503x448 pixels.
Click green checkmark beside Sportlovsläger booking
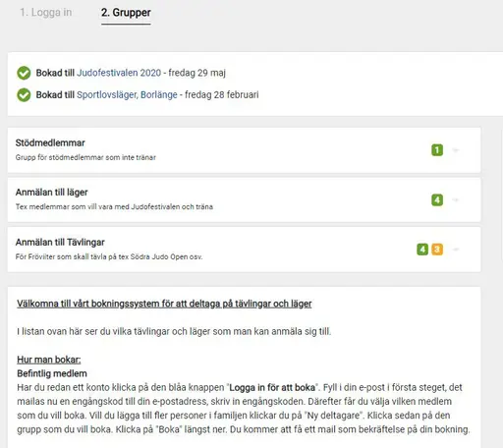coord(24,95)
